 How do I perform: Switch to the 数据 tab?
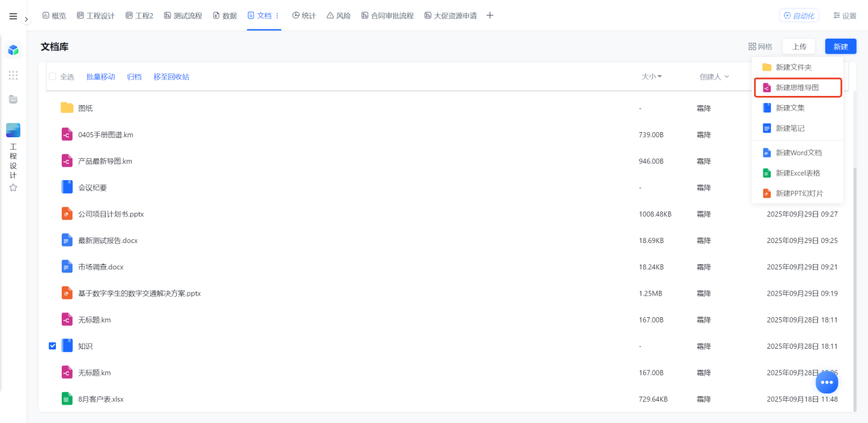pos(225,16)
